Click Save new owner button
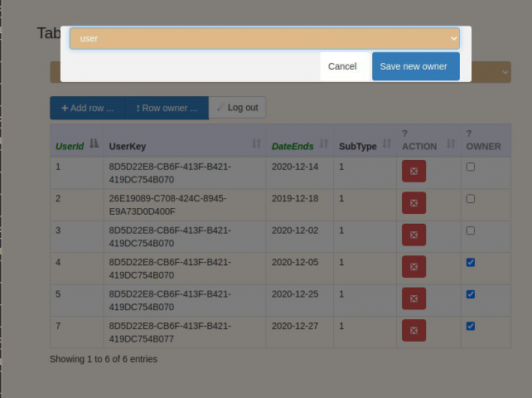The width and height of the screenshot is (532, 398). click(416, 66)
